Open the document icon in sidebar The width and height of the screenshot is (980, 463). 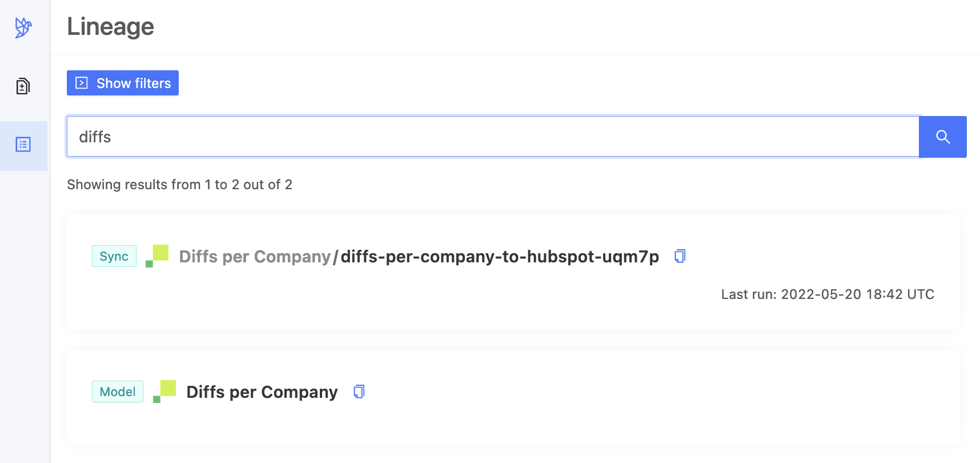tap(23, 86)
